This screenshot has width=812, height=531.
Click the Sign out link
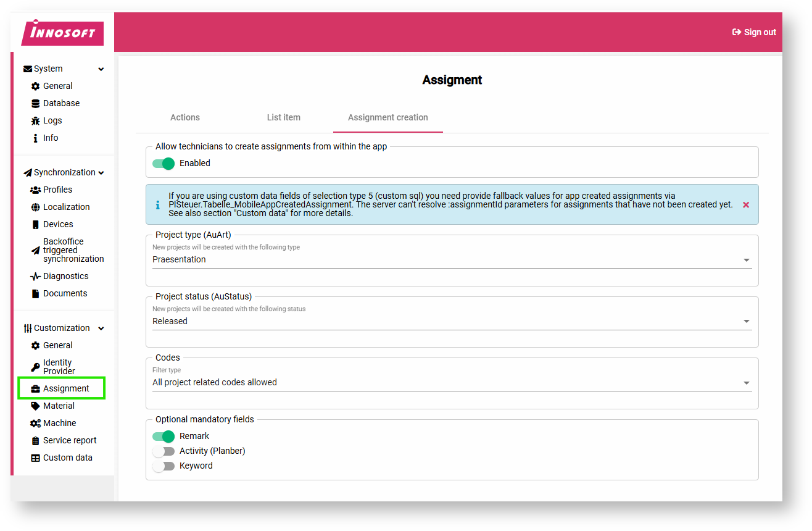(x=754, y=32)
